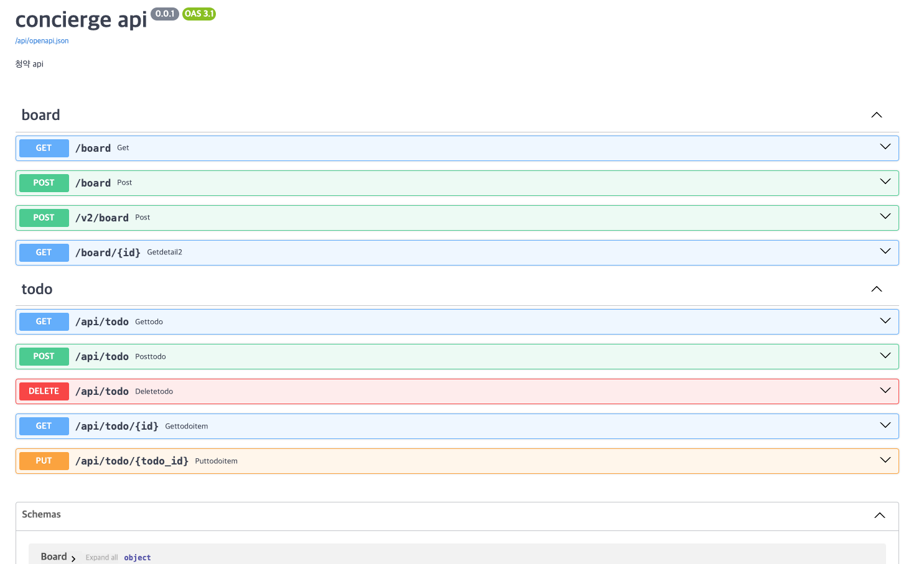This screenshot has width=924, height=564.
Task: Click the board tag heading
Action: 41,115
